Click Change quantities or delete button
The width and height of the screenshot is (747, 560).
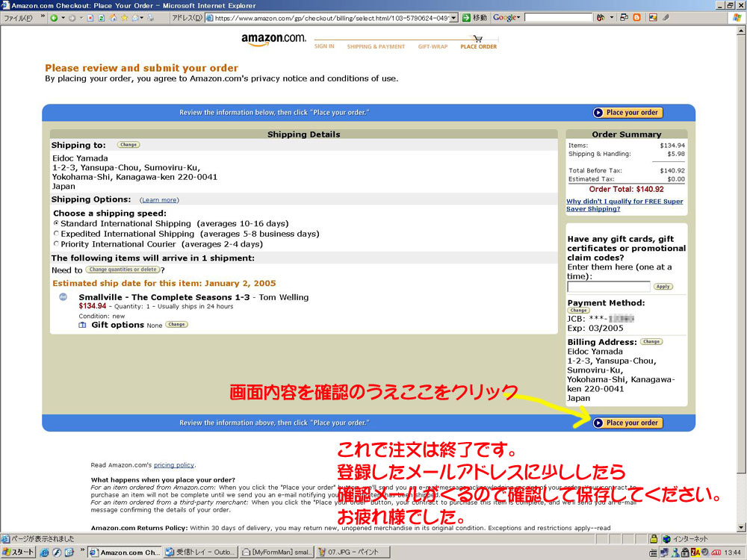click(123, 270)
